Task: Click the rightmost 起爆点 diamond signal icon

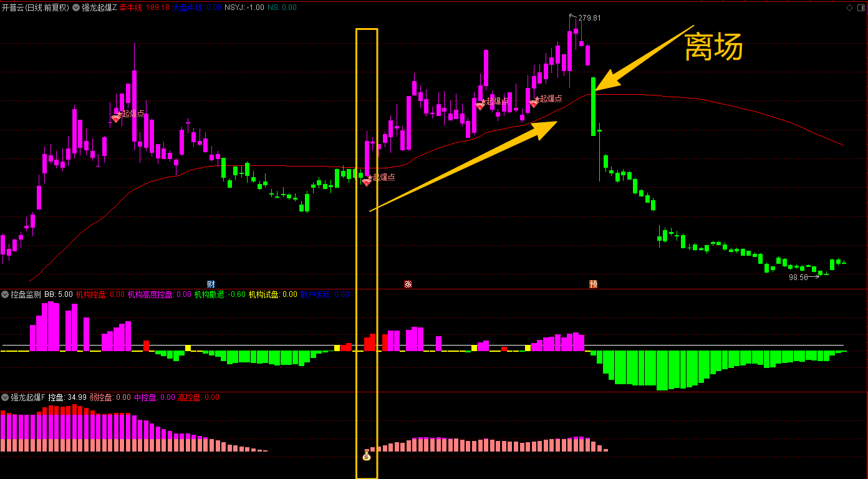Action: [x=533, y=104]
